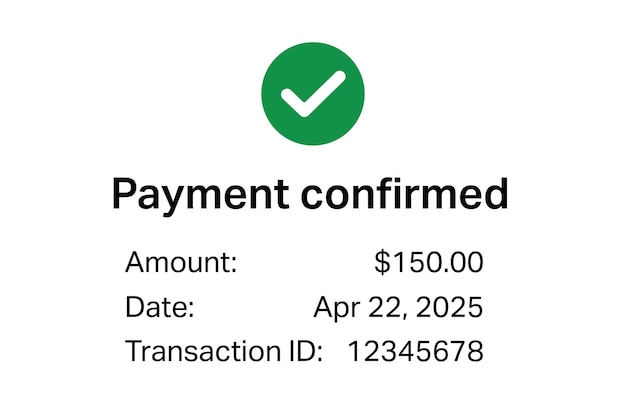Click the Apr 22, 2025 date value
Viewport: 626px width, 417px height.
[398, 308]
